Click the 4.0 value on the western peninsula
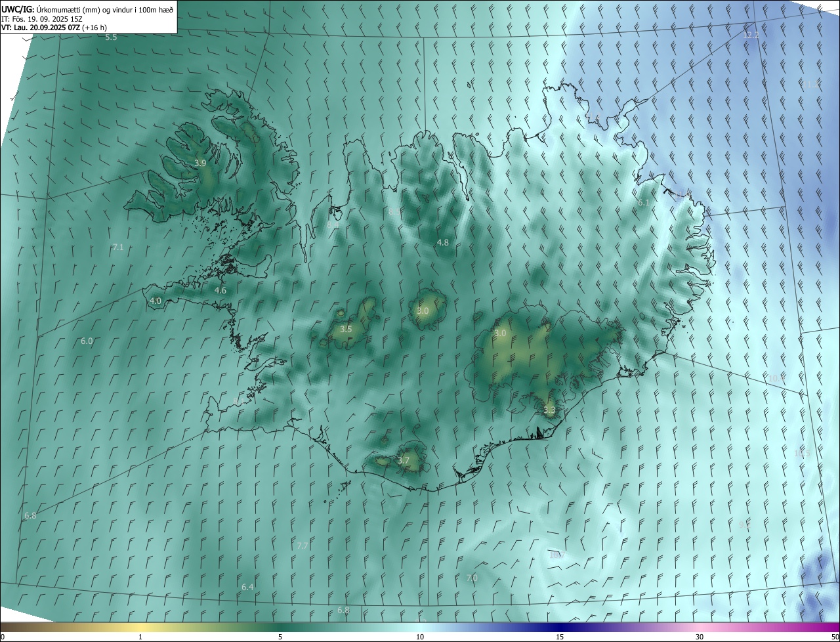840x642 pixels. pyautogui.click(x=156, y=301)
